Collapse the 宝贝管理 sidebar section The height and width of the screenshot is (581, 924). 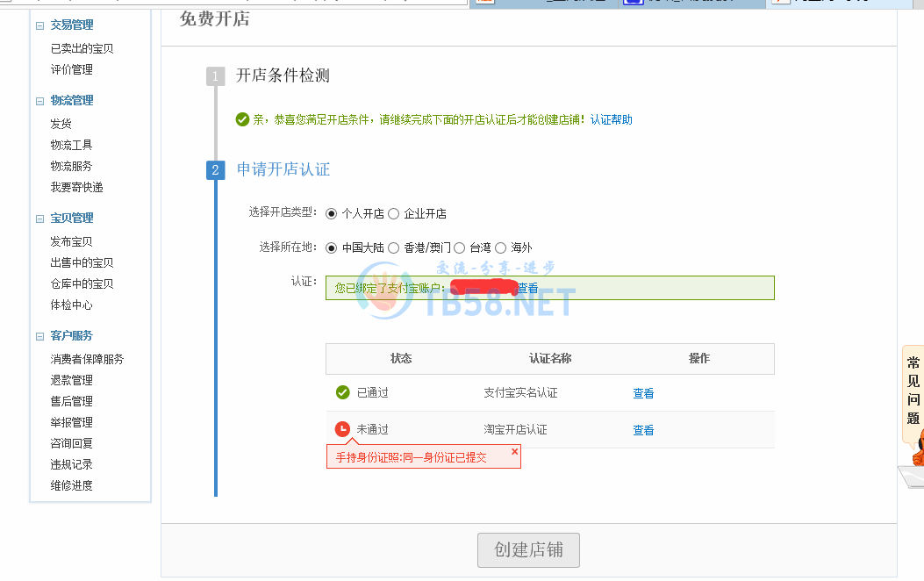click(x=39, y=219)
